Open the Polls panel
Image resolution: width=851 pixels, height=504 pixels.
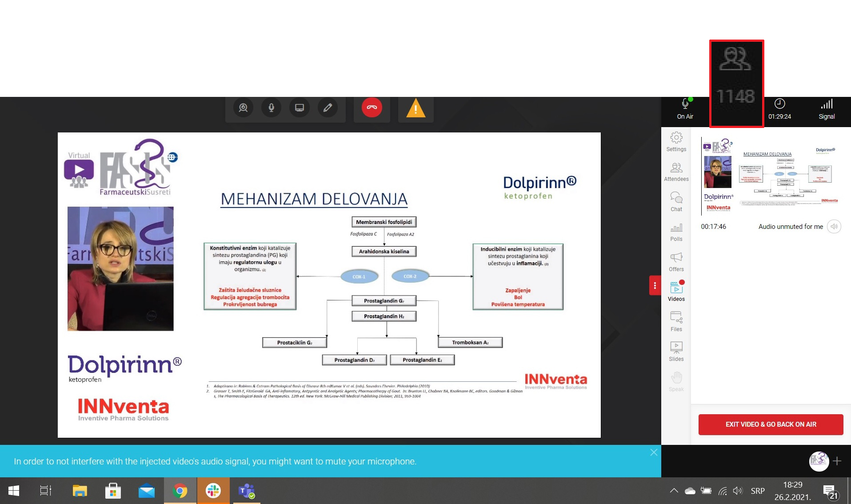click(x=676, y=232)
